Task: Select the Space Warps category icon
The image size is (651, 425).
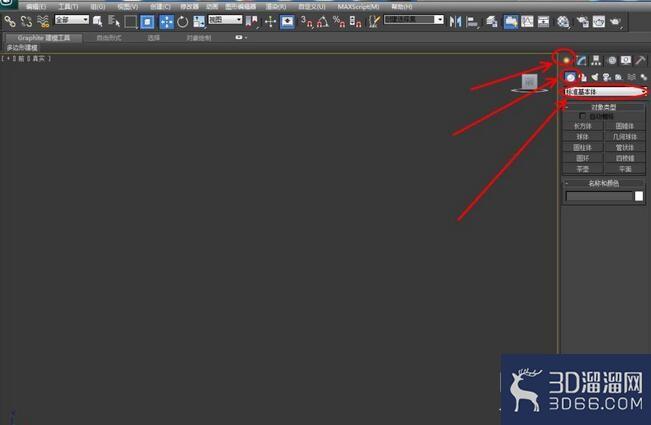Action: [631, 77]
